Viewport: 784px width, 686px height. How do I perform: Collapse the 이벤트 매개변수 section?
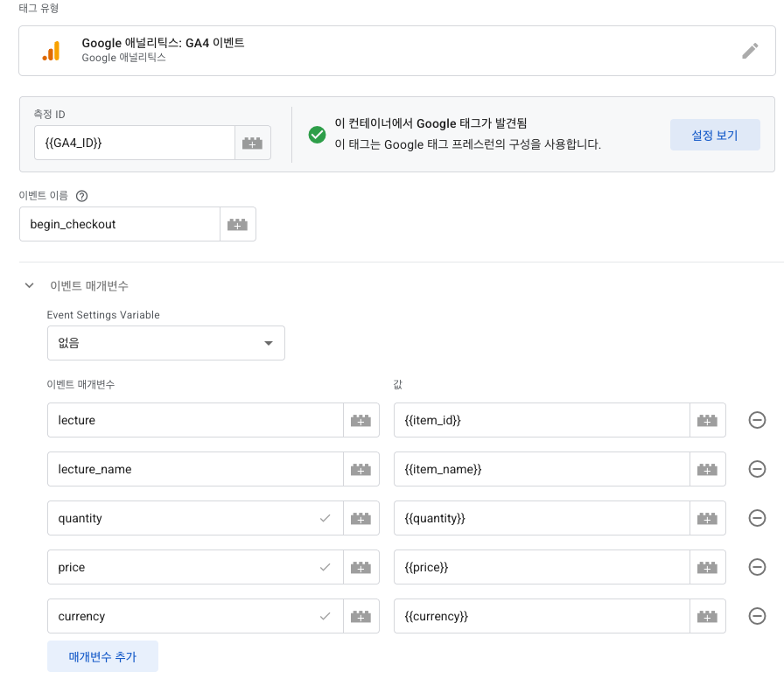[x=30, y=285]
